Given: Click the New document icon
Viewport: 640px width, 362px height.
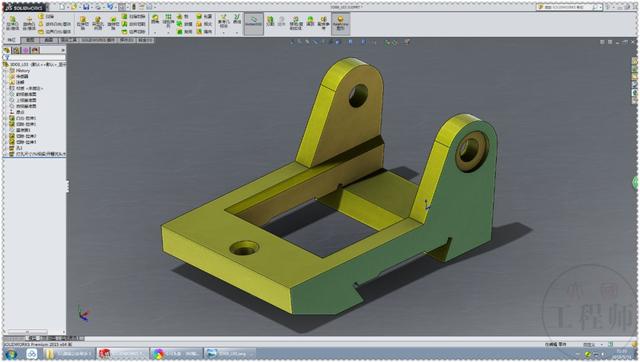Looking at the screenshot, I should [x=62, y=7].
